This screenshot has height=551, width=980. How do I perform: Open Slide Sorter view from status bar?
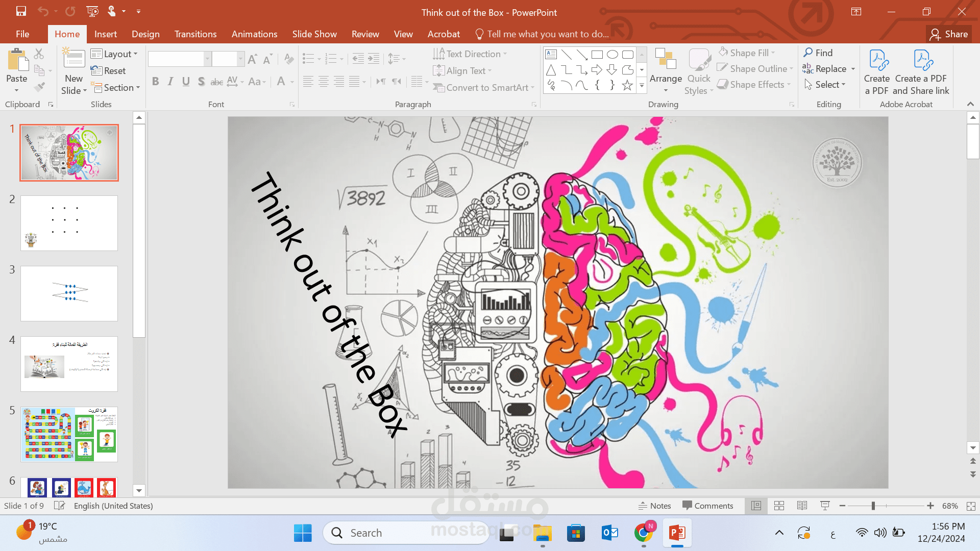click(x=779, y=506)
